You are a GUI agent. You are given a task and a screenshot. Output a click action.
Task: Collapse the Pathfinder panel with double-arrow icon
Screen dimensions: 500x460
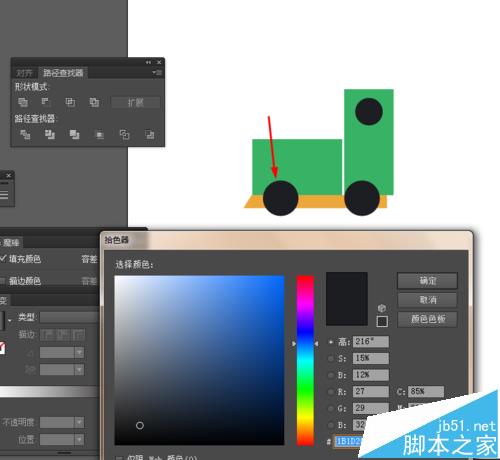pos(148,62)
